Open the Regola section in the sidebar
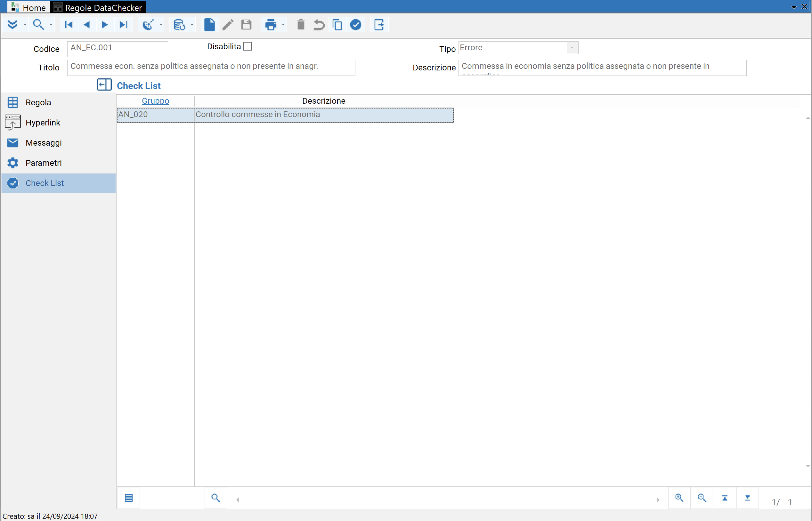 [x=59, y=102]
